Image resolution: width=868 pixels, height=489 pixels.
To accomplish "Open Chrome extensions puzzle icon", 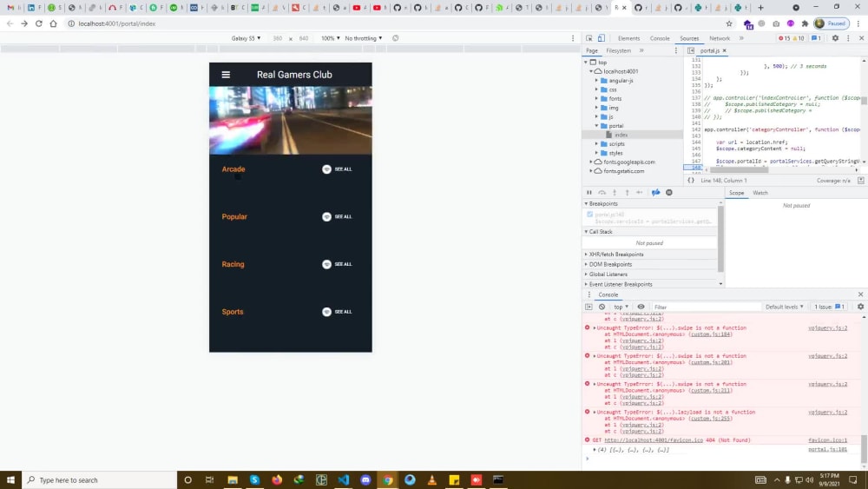I will tap(805, 23).
